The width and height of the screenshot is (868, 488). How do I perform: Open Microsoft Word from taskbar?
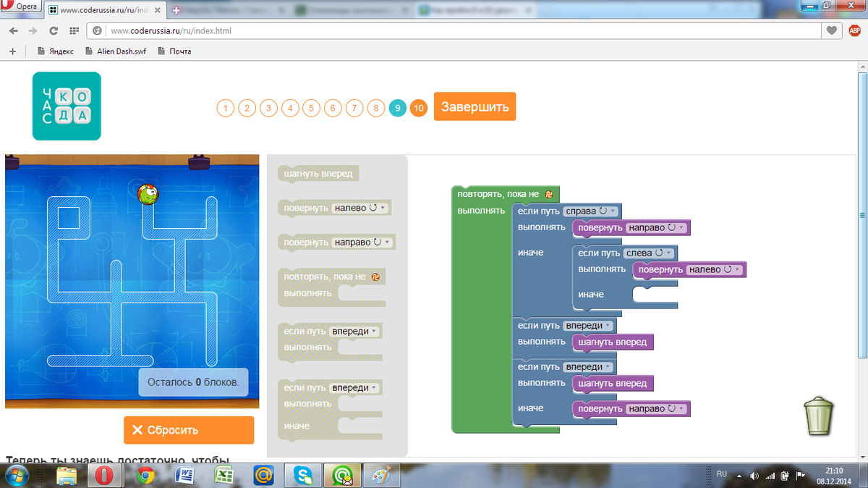point(184,476)
